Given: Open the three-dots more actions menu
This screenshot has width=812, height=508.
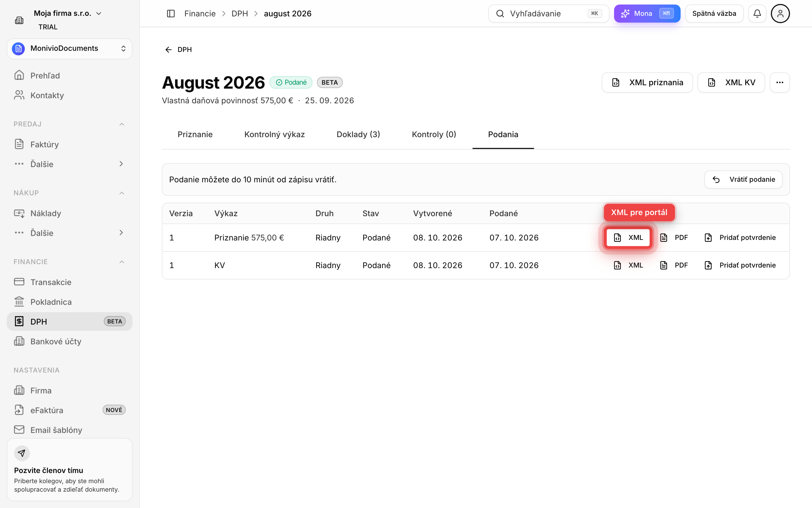Looking at the screenshot, I should tap(780, 82).
